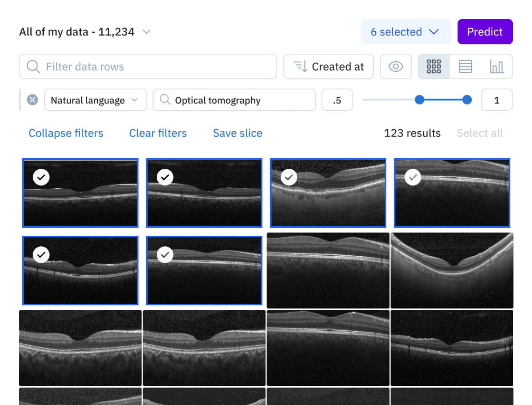The image size is (532, 405).
Task: Click the maximum score field showing 1
Action: (x=497, y=100)
